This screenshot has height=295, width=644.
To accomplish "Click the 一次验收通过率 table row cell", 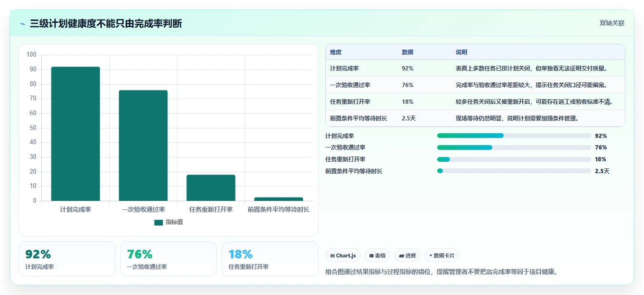I will [350, 85].
